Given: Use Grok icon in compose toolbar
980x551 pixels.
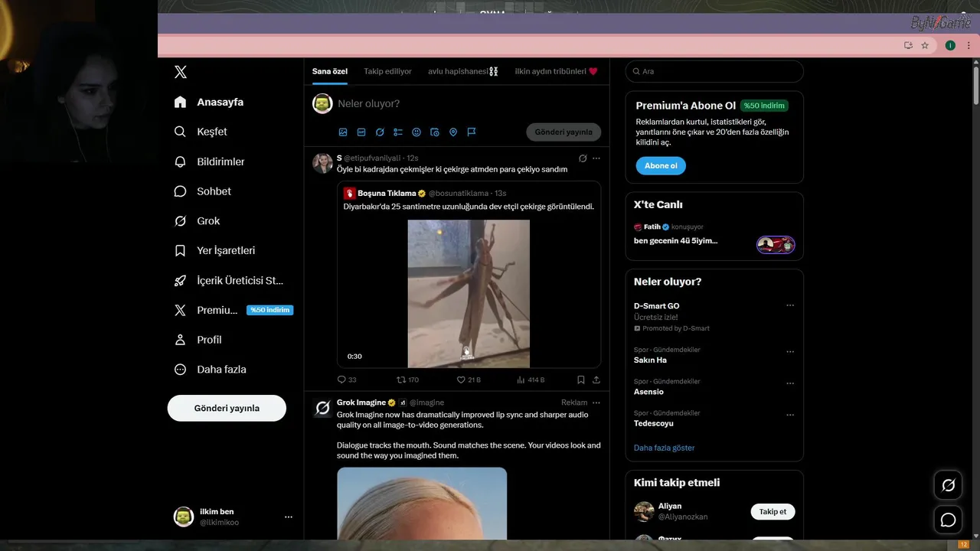Looking at the screenshot, I should coord(380,132).
